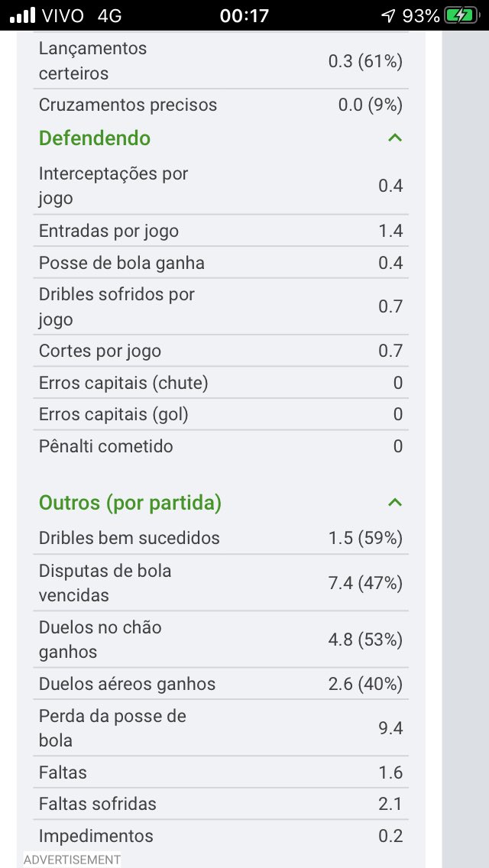489x868 pixels.
Task: Tap the location arrow status icon
Action: 388,15
